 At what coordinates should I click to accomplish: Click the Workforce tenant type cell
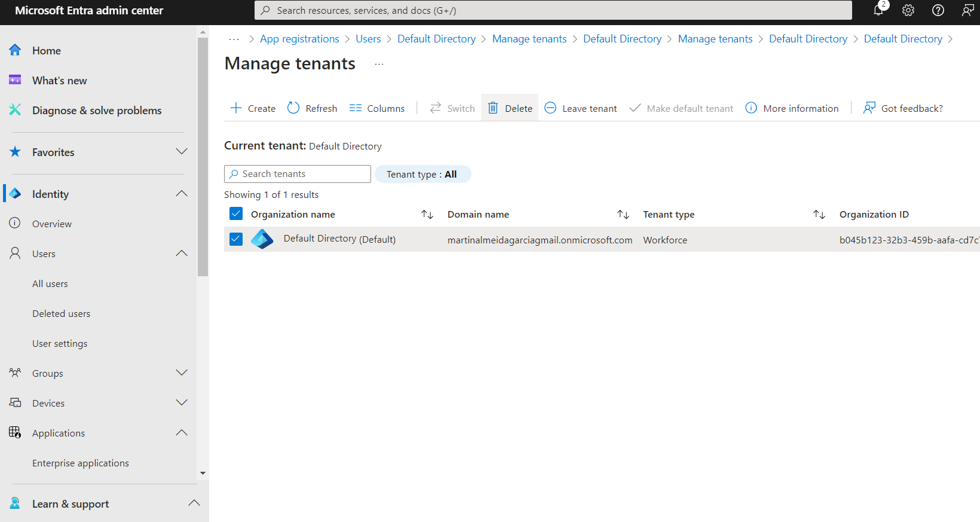pyautogui.click(x=665, y=240)
